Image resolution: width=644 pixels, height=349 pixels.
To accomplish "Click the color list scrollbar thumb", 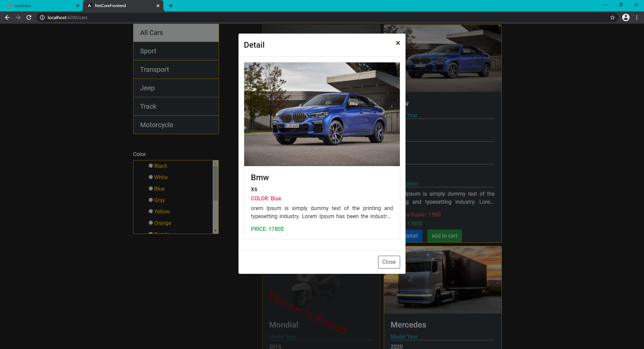I will tap(216, 183).
